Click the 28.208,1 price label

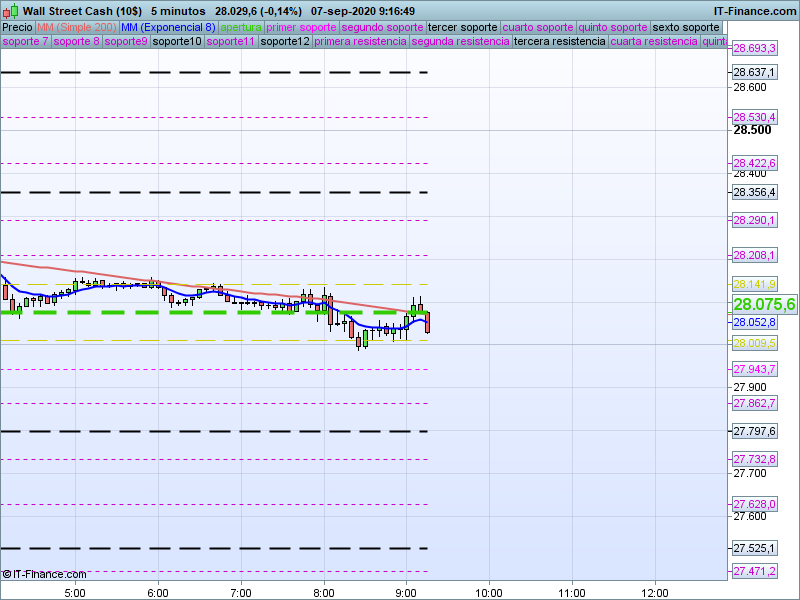(x=754, y=255)
